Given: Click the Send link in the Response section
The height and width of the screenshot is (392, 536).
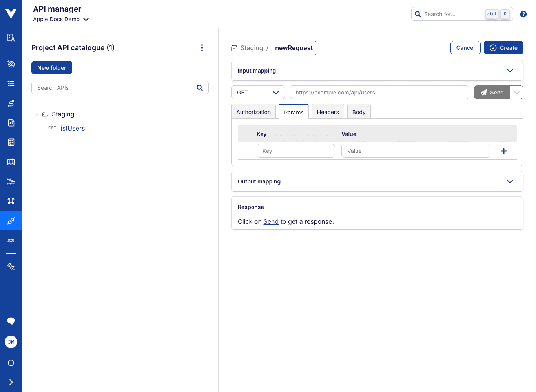Looking at the screenshot, I should coord(271,221).
